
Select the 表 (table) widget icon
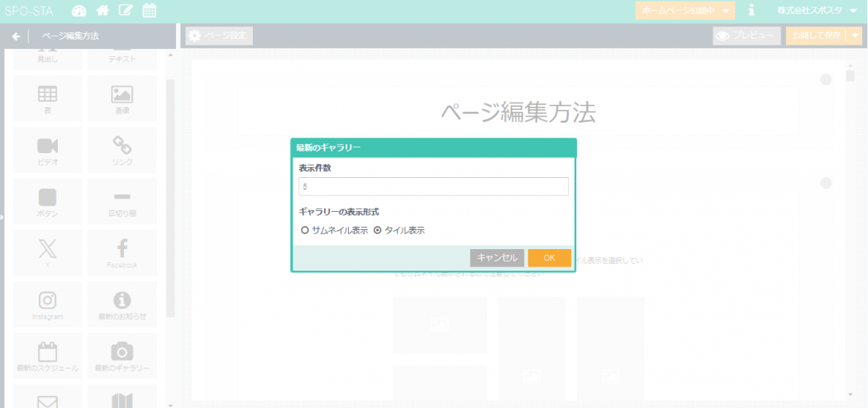(x=48, y=98)
